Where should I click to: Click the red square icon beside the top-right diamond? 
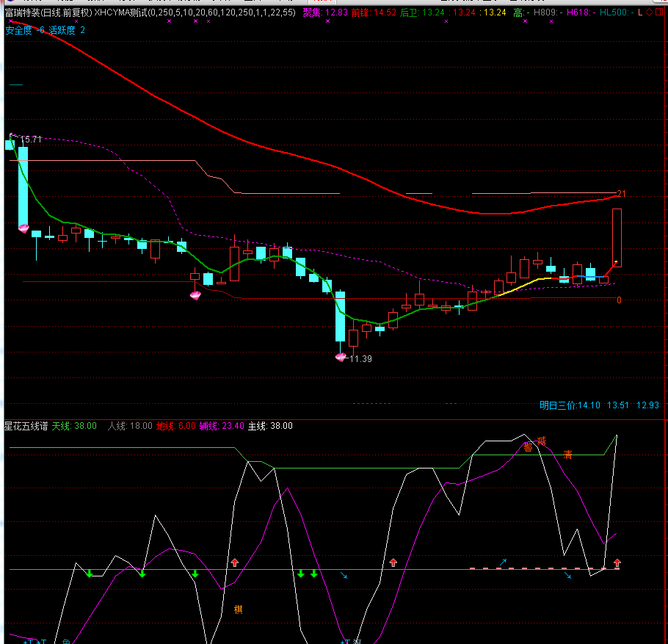coord(658,12)
